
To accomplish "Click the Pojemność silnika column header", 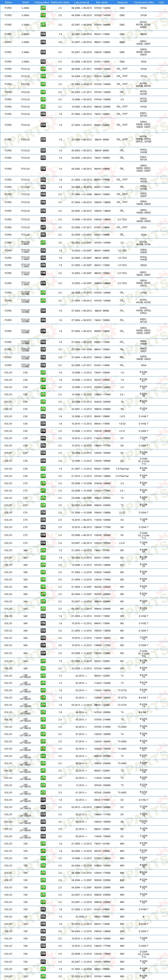I will (x=60, y=2).
